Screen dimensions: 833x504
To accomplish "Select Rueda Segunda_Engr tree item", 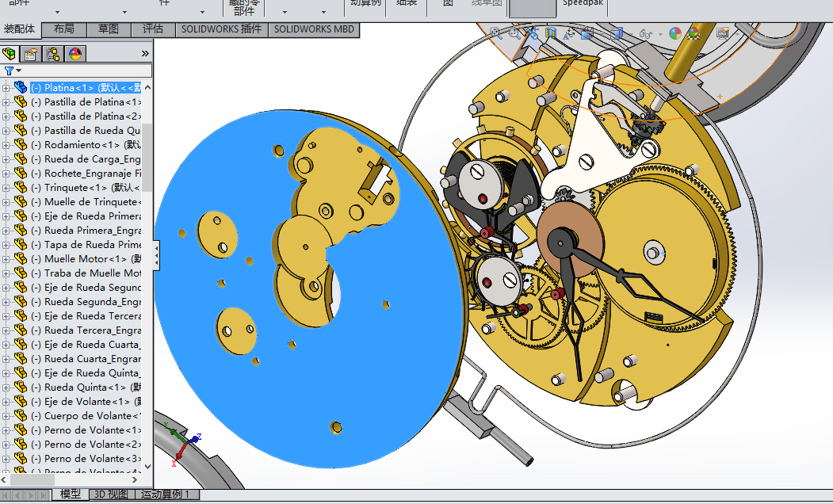I will tap(86, 302).
